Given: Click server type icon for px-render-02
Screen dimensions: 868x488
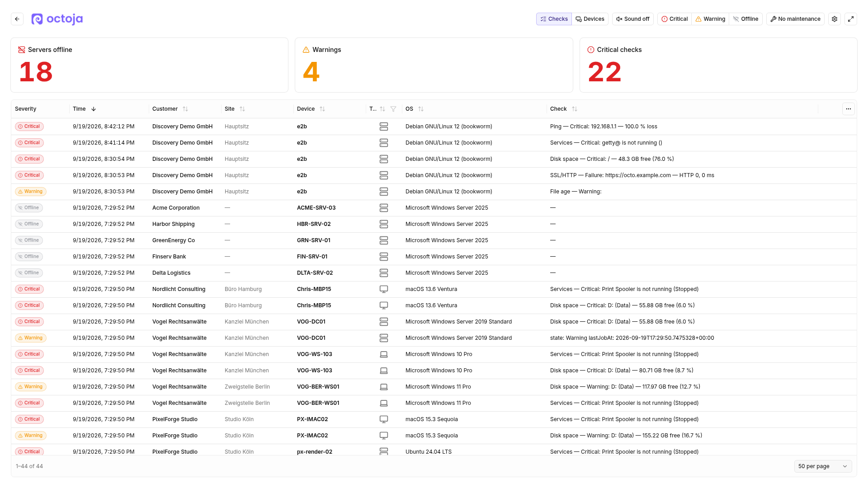Looking at the screenshot, I should tap(384, 451).
